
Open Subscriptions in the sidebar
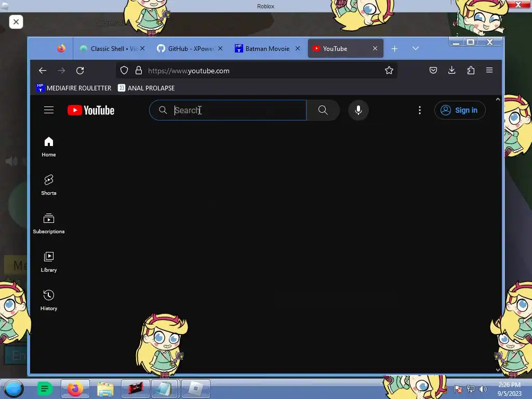point(49,223)
